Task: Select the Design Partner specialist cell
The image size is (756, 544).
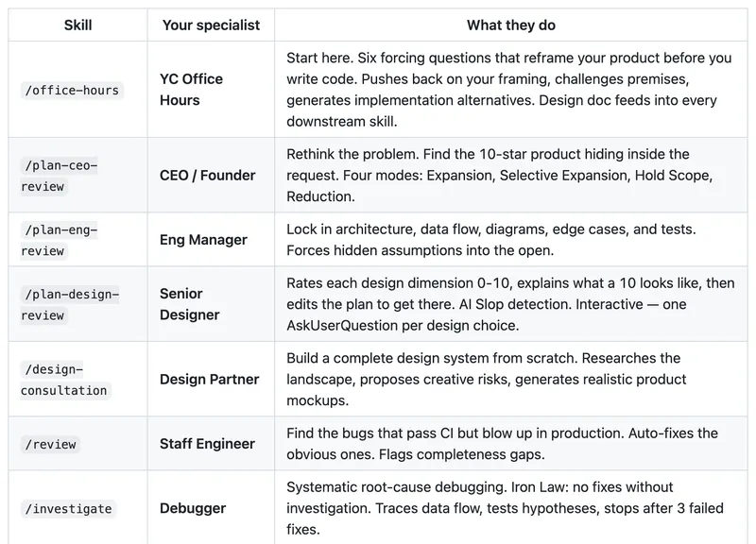Action: [209, 380]
